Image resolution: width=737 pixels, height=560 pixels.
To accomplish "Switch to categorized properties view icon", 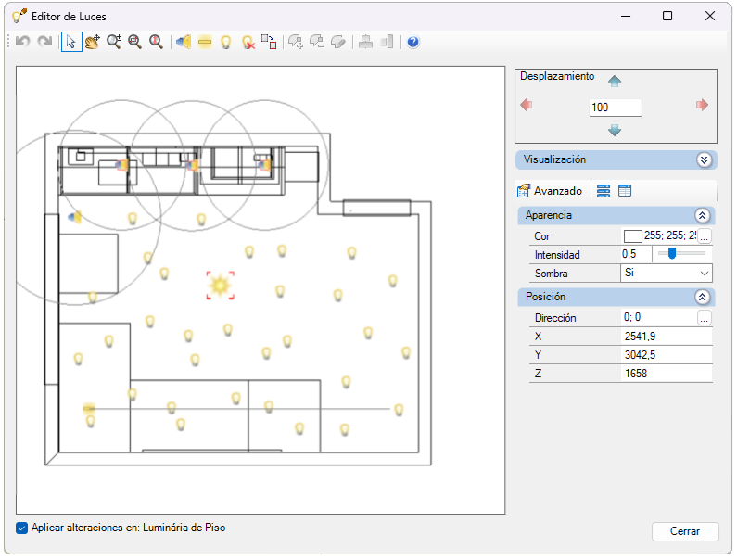I will click(x=604, y=191).
